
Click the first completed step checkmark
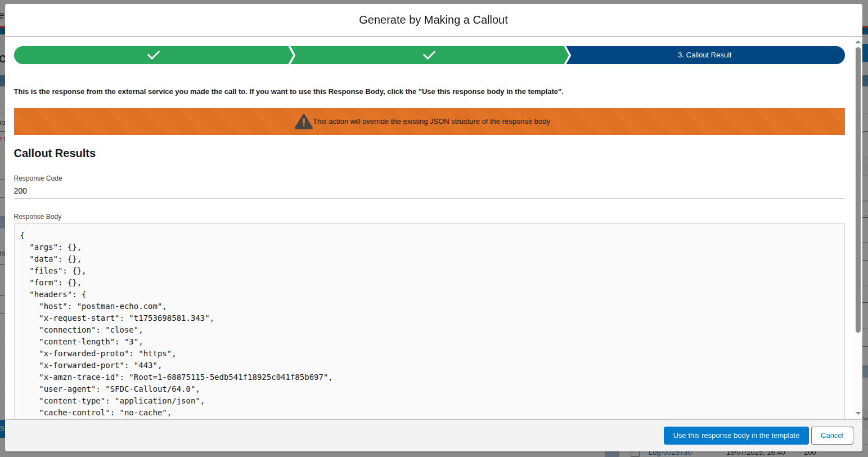coord(153,55)
